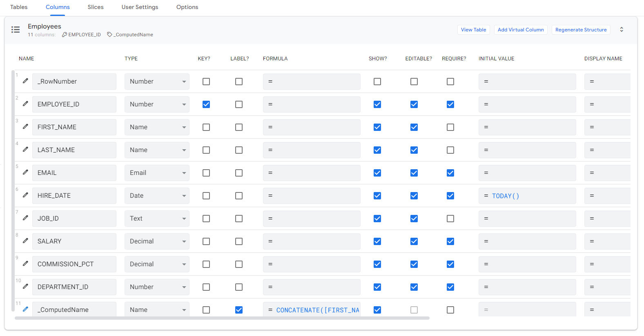644x336 pixels.
Task: Collapse the Employees table with up-down arrows
Action: [622, 29]
